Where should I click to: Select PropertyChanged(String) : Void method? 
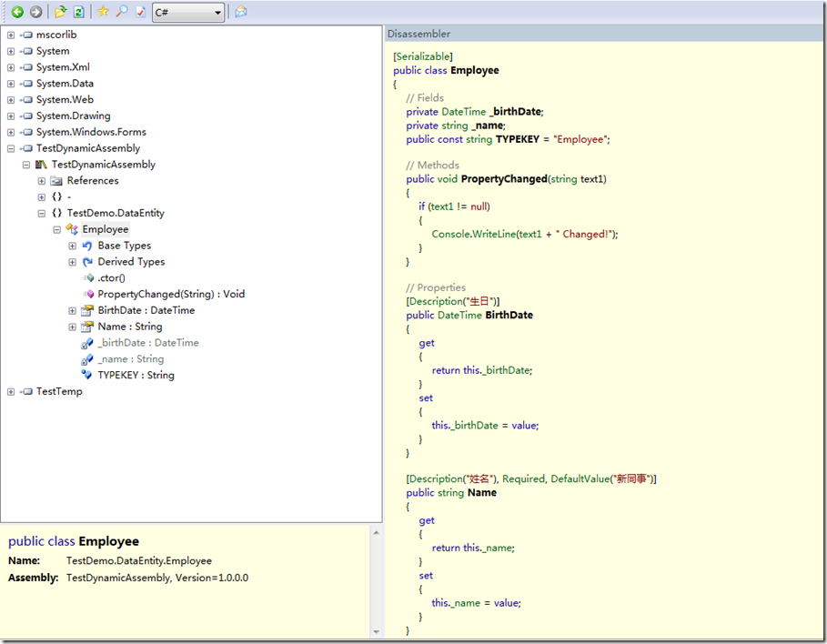(171, 295)
